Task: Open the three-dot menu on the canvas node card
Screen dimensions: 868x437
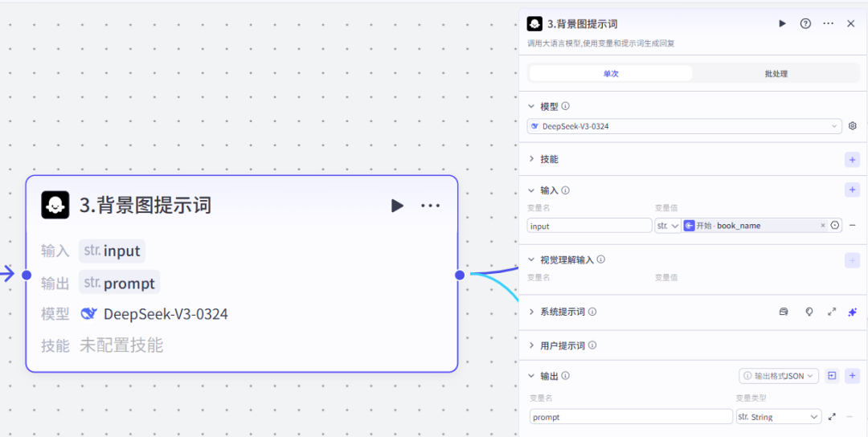Action: coord(430,206)
